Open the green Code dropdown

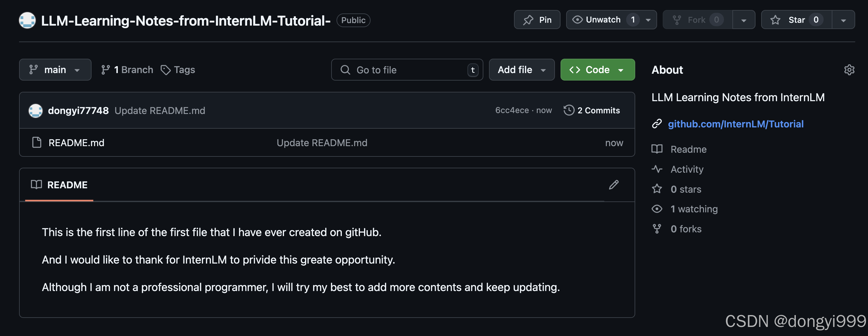(x=598, y=70)
